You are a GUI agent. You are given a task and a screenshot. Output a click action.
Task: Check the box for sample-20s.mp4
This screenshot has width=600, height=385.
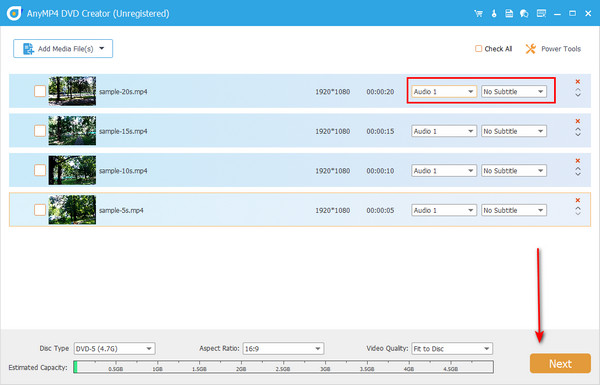[x=40, y=91]
